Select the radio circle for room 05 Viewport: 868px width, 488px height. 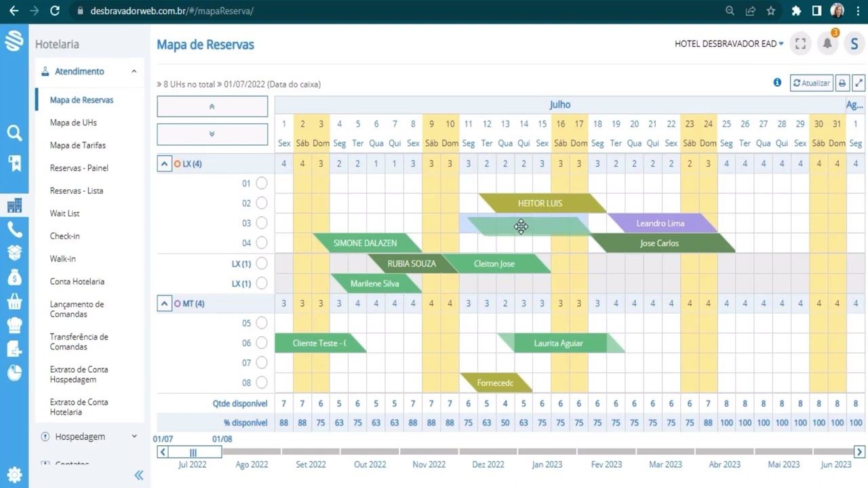pyautogui.click(x=262, y=323)
